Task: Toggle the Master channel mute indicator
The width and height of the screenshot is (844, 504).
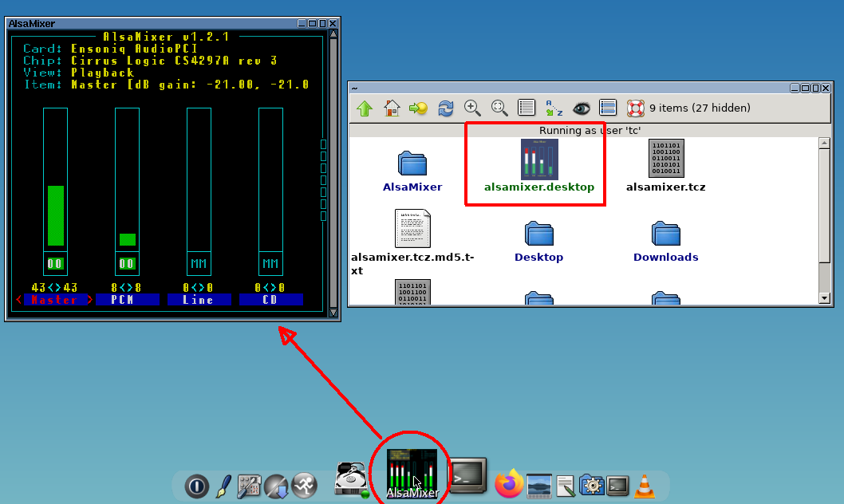Action: click(55, 264)
